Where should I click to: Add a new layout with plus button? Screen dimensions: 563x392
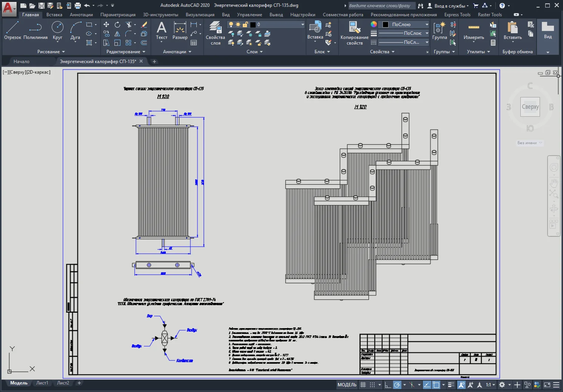(79, 383)
